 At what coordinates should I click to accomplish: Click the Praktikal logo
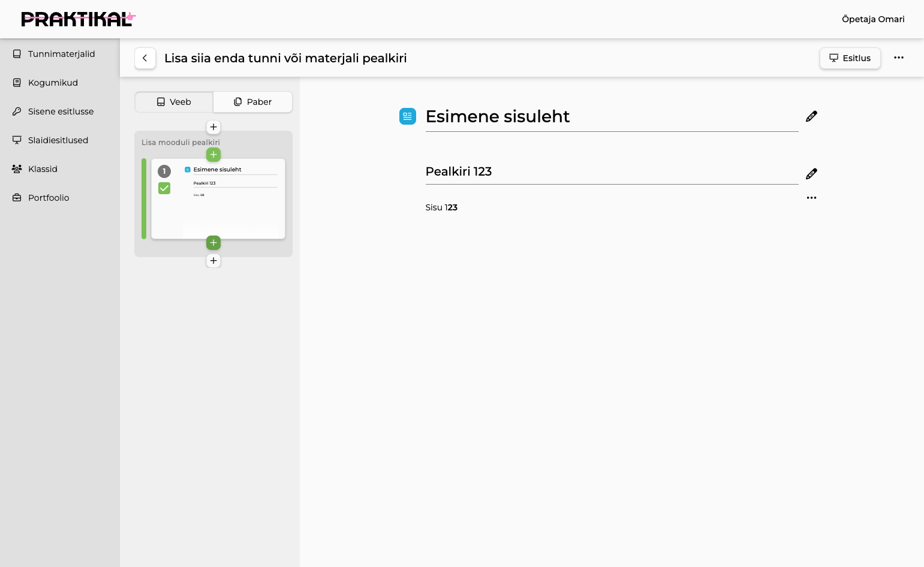pyautogui.click(x=79, y=19)
